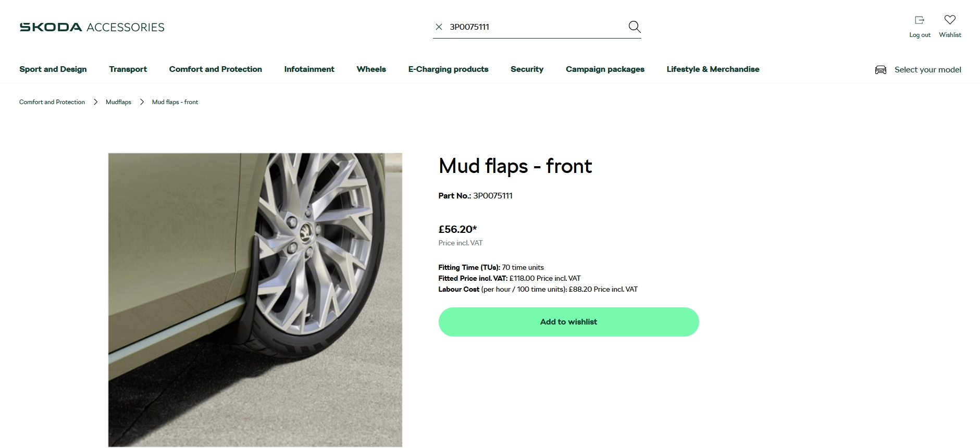The width and height of the screenshot is (980, 448).
Task: Open E-Charging products menu
Action: [448, 69]
